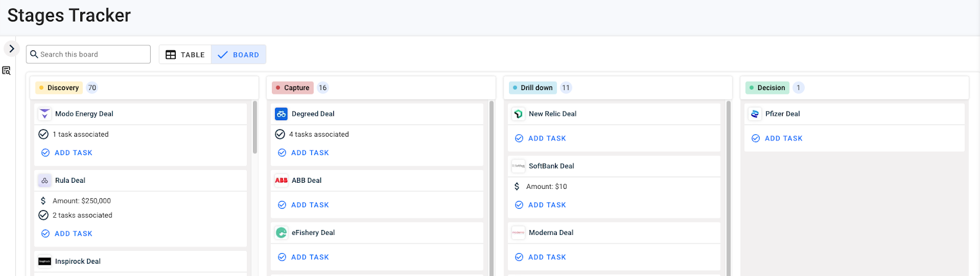Click the Modo Energy logo icon
This screenshot has width=980, height=276.
(45, 113)
